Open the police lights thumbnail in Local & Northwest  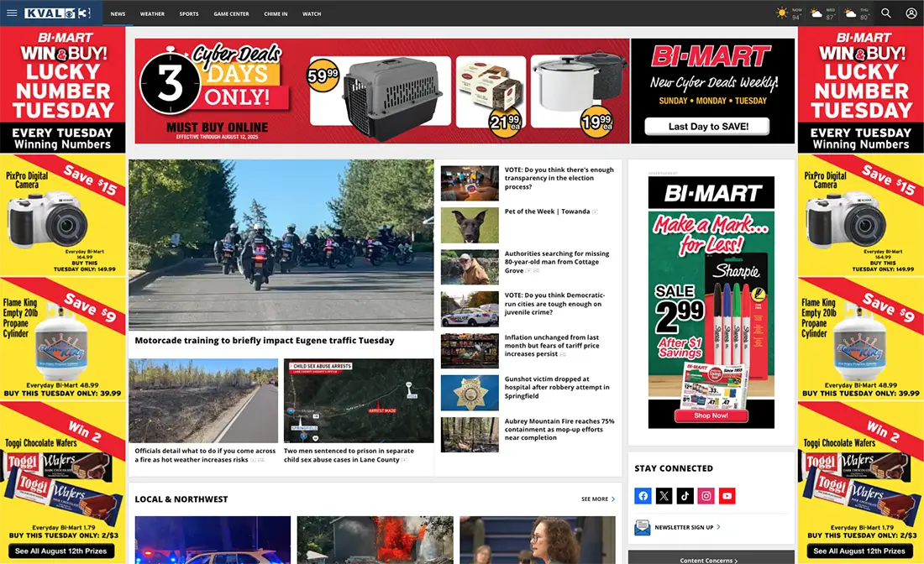[x=213, y=540]
